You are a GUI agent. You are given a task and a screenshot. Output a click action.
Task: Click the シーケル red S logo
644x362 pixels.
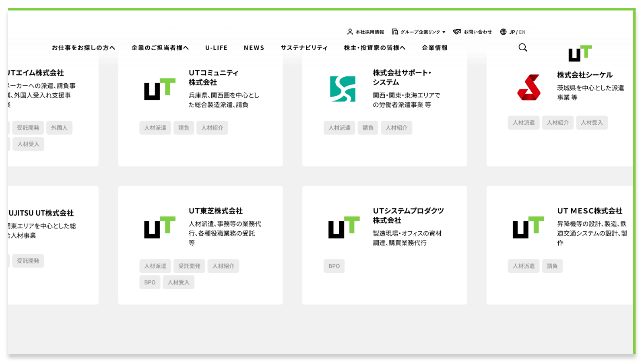[x=528, y=87]
